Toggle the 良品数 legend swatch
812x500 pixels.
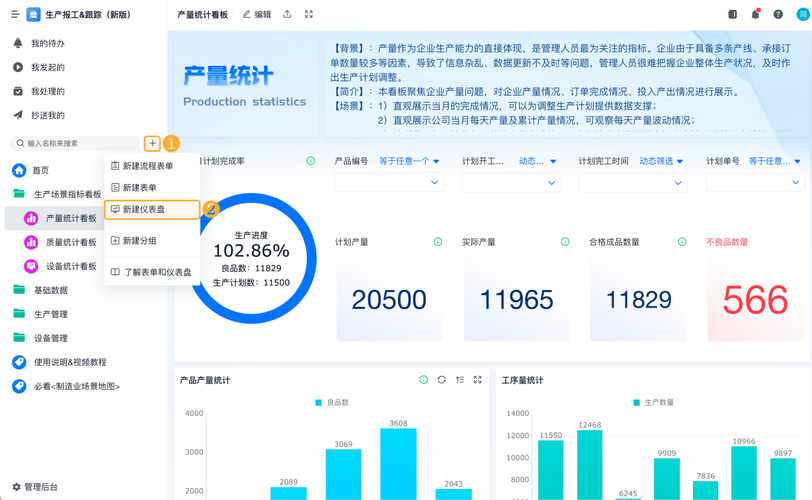point(318,403)
